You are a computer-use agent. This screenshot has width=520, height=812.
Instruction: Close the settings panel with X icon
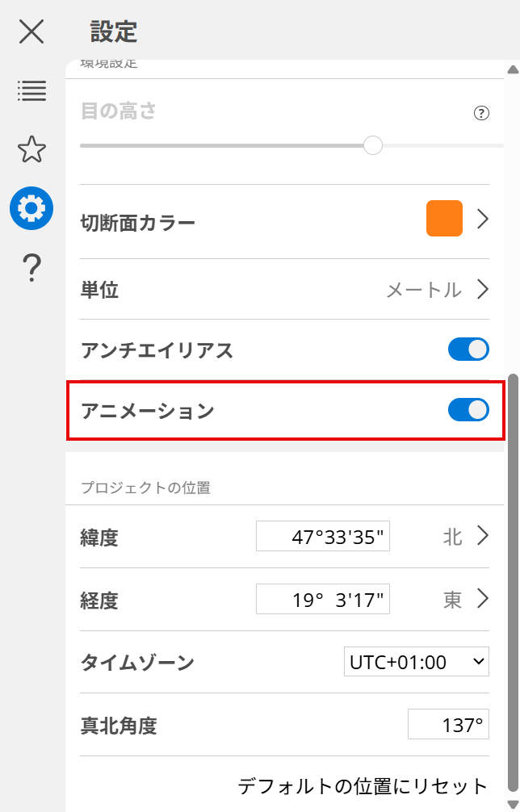pos(31,31)
